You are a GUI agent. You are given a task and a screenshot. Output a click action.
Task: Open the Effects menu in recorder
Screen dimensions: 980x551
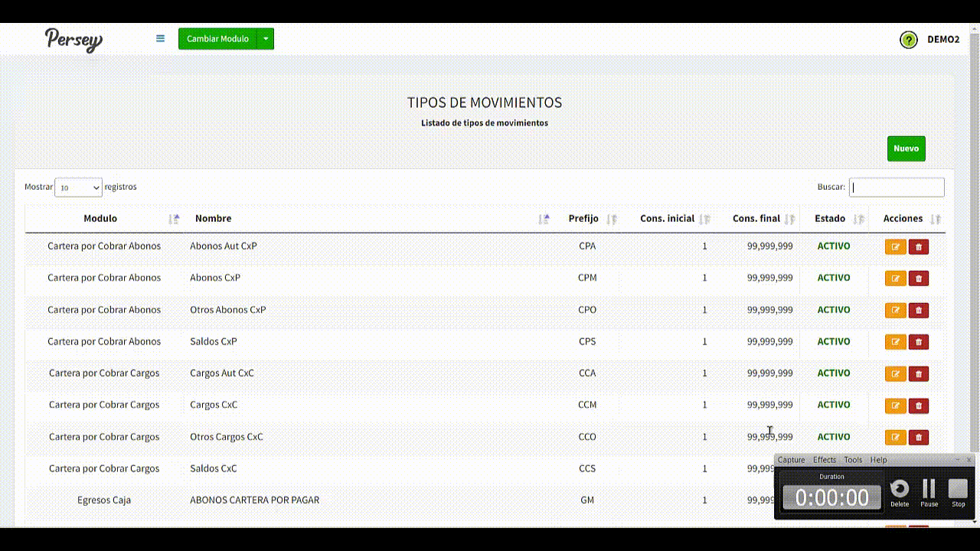coord(824,460)
